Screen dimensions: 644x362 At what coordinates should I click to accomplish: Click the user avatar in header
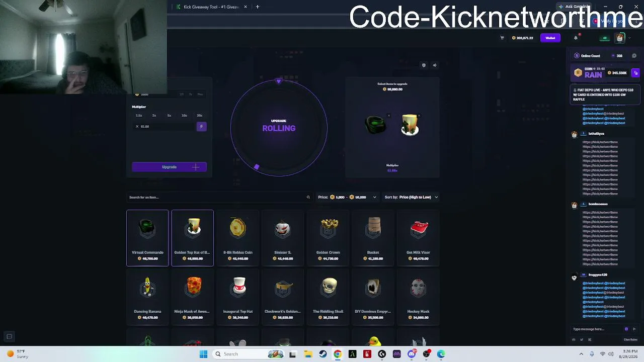click(620, 38)
